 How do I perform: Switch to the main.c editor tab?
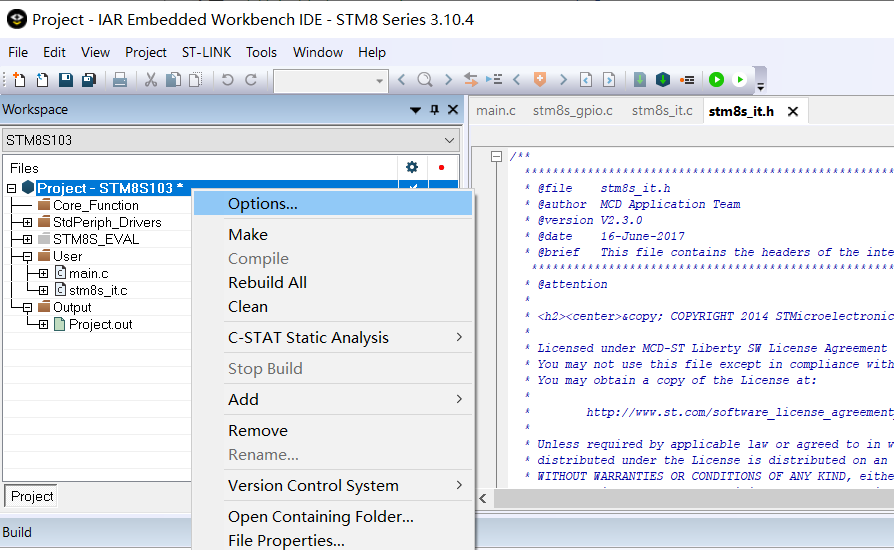[x=496, y=111]
